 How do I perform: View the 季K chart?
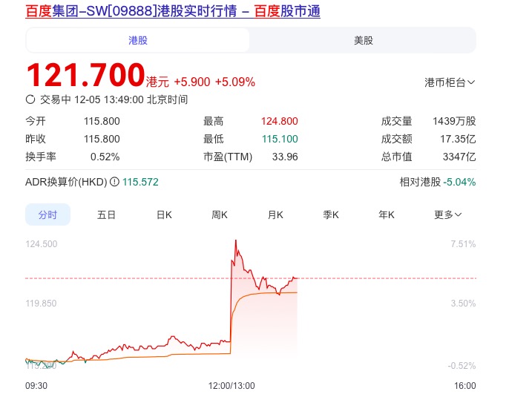pyautogui.click(x=331, y=214)
